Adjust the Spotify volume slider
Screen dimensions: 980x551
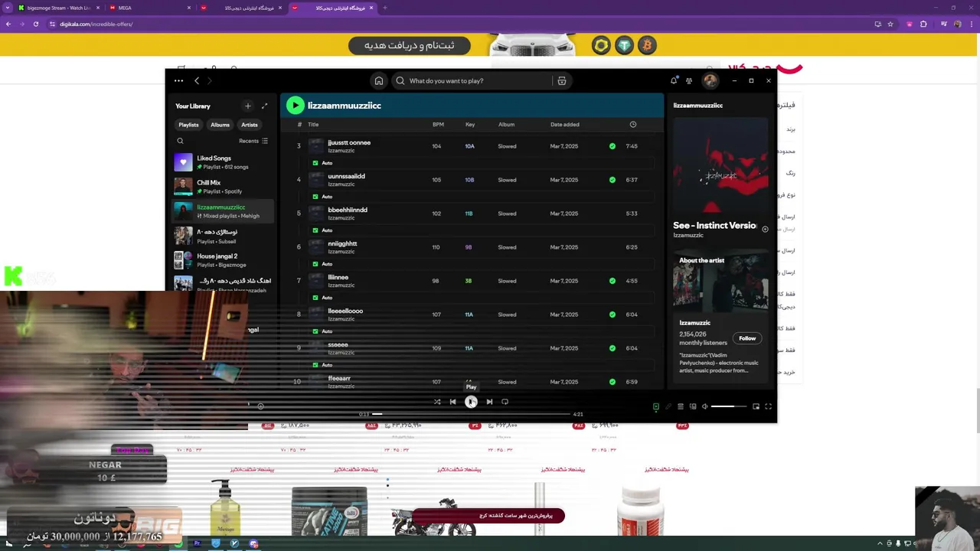point(729,406)
